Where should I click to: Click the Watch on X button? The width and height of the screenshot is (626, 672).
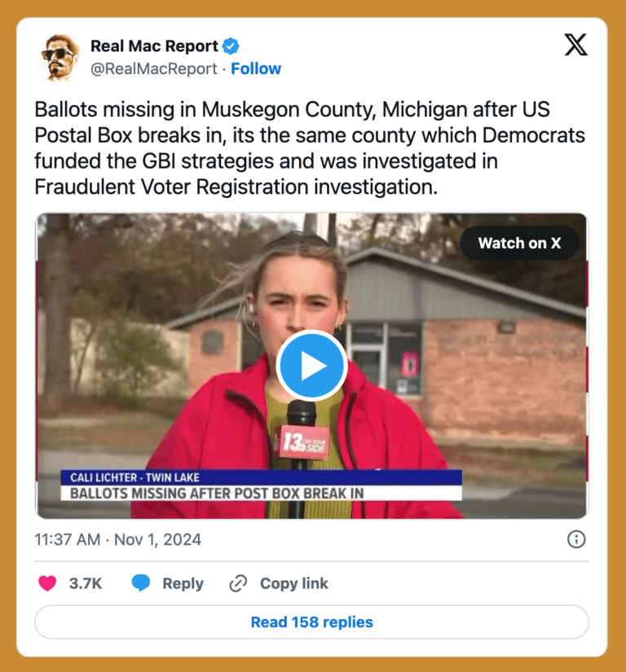pyautogui.click(x=520, y=243)
